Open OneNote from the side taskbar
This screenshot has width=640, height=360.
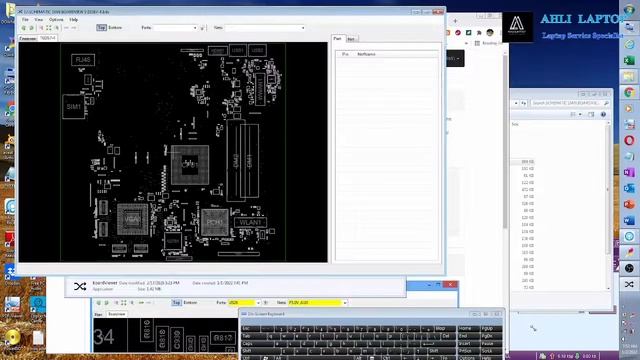[x=629, y=172]
